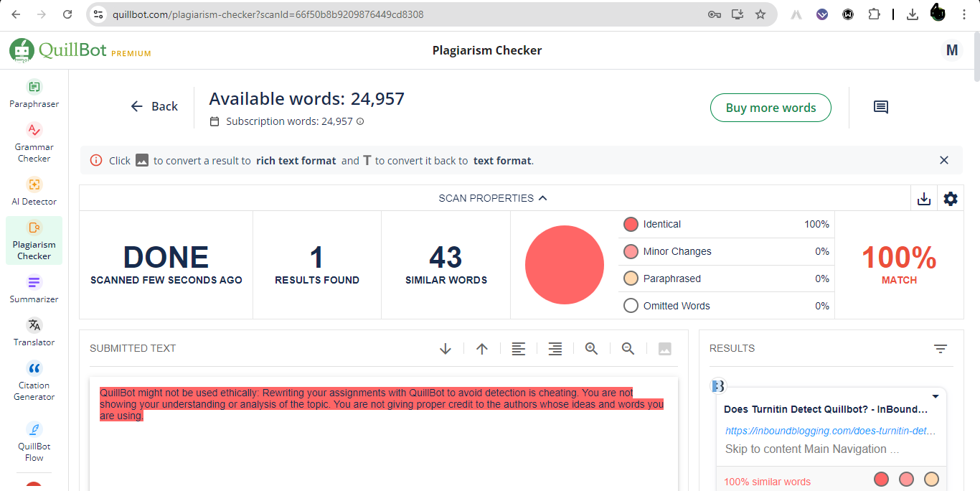
Task: Click the install app icon in address bar
Action: [x=738, y=14]
